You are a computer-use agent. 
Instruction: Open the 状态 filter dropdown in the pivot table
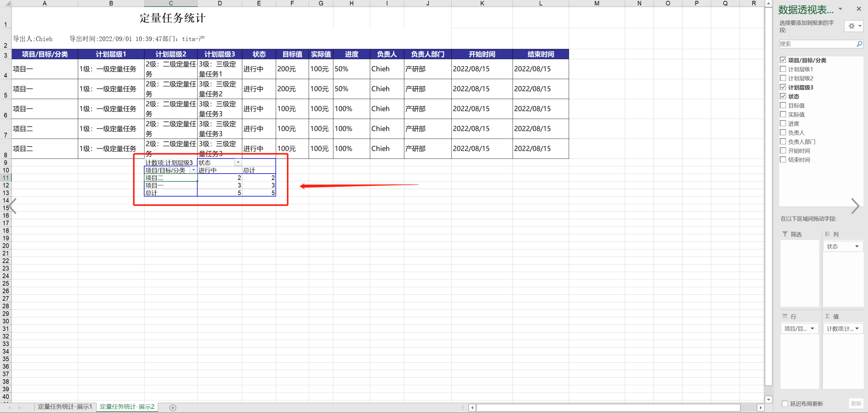point(238,163)
